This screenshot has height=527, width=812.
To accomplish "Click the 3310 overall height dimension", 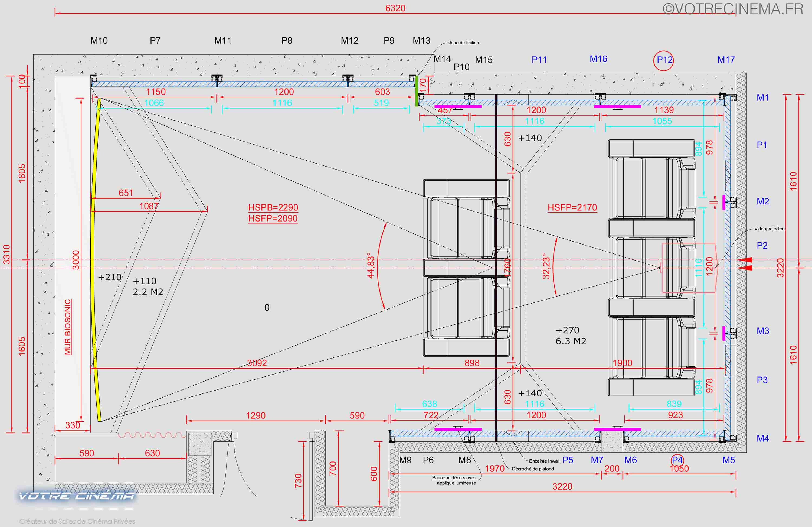I will [x=6, y=254].
